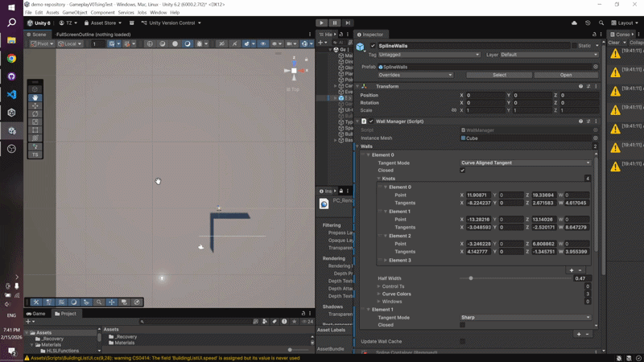Uncheck Closed checkbox under Element 0
This screenshot has width=644, height=362.
coord(462,171)
